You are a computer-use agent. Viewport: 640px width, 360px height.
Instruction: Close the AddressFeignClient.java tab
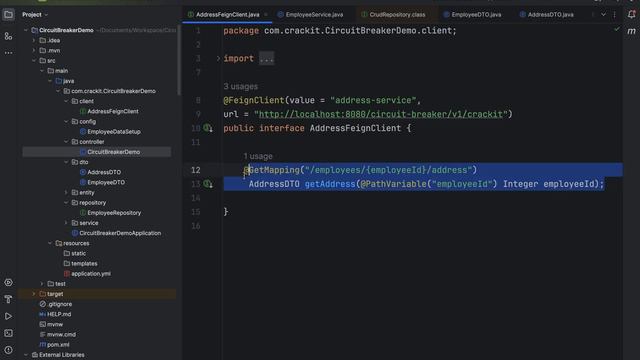click(x=265, y=15)
